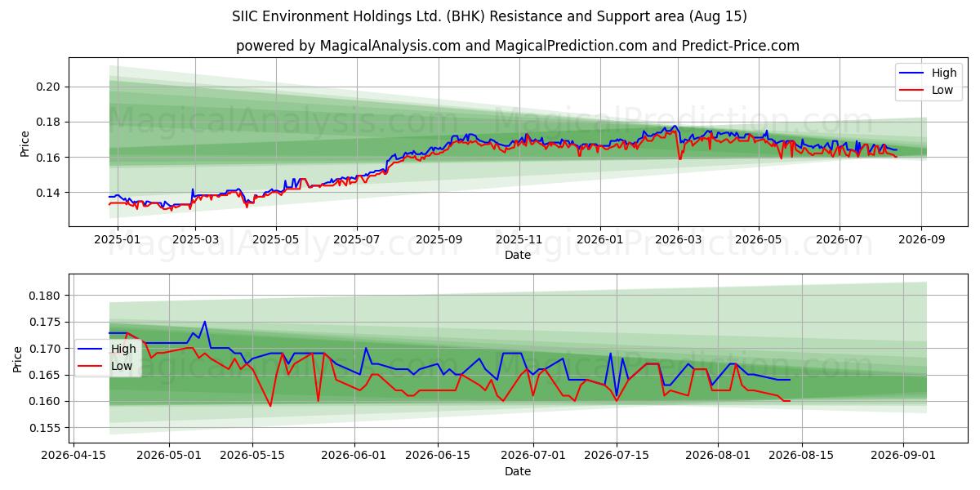
Task: Click the "2026-06-15" date tick label
Action: pyautogui.click(x=439, y=456)
